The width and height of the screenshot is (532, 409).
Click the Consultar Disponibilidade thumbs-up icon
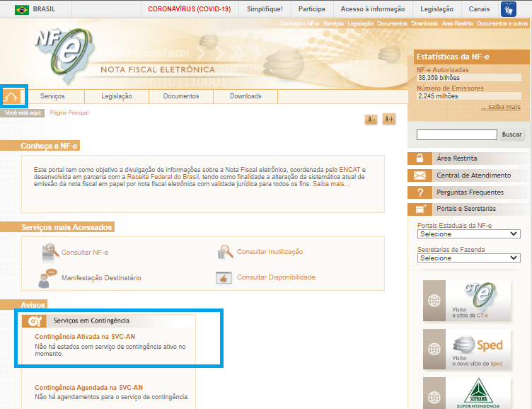[x=224, y=277]
